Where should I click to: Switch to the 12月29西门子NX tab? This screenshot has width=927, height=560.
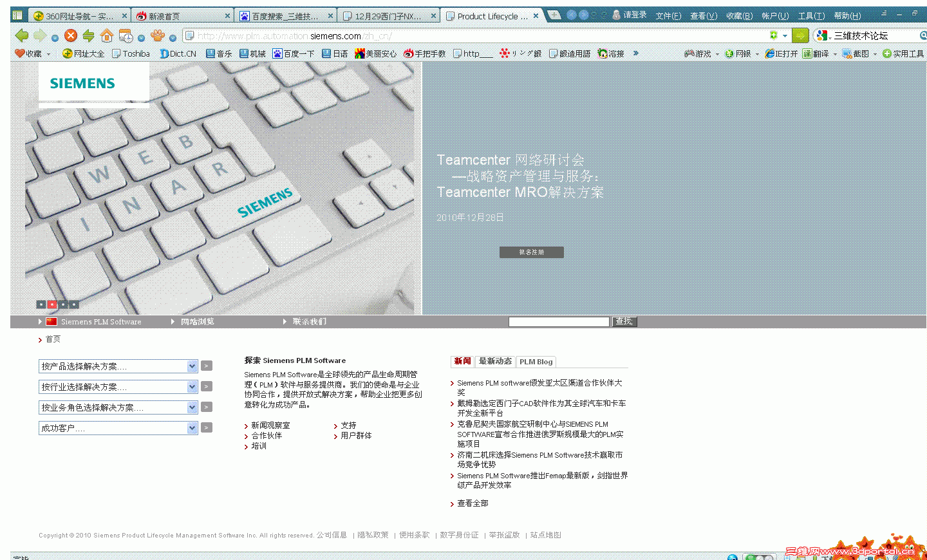[x=389, y=16]
